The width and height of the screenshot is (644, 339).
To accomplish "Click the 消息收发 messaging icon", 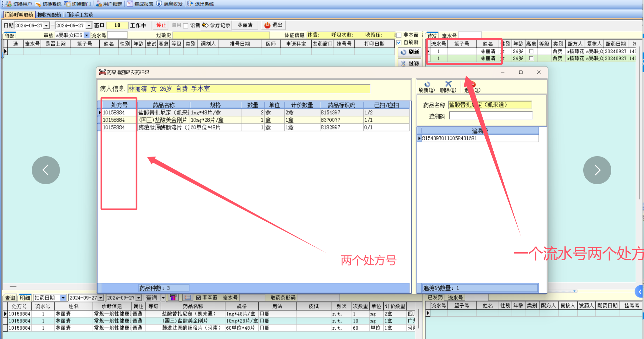I will (159, 4).
